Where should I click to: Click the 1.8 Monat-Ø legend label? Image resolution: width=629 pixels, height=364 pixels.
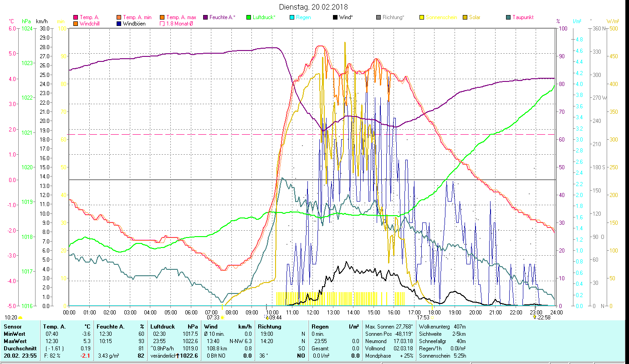click(x=179, y=23)
